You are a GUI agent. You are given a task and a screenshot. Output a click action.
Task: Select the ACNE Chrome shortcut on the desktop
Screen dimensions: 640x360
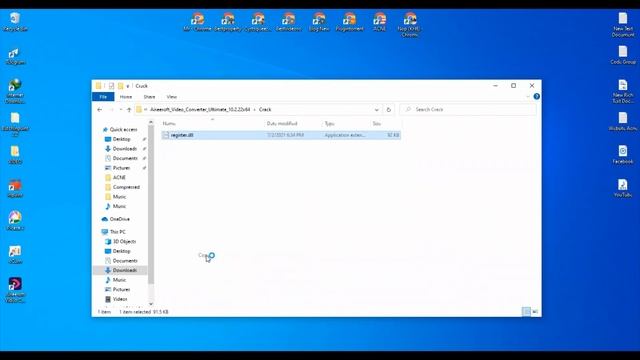coord(380,22)
